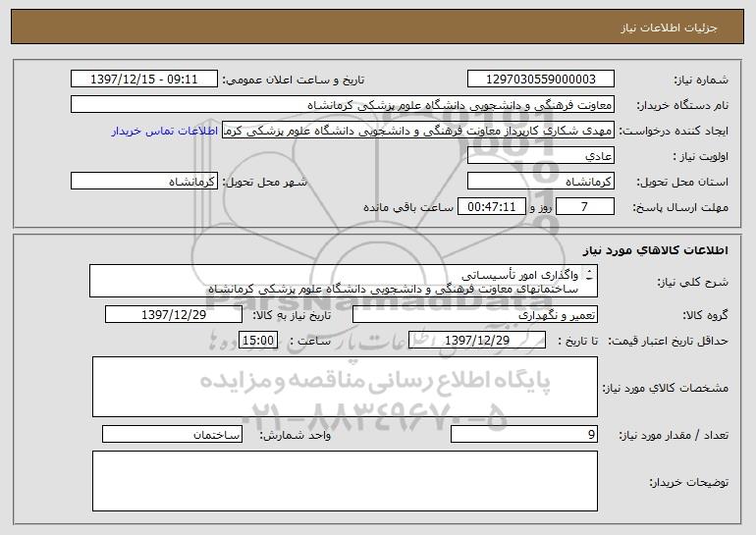
Task: Click the delivery city field کرمانشاه
Action: (x=144, y=182)
